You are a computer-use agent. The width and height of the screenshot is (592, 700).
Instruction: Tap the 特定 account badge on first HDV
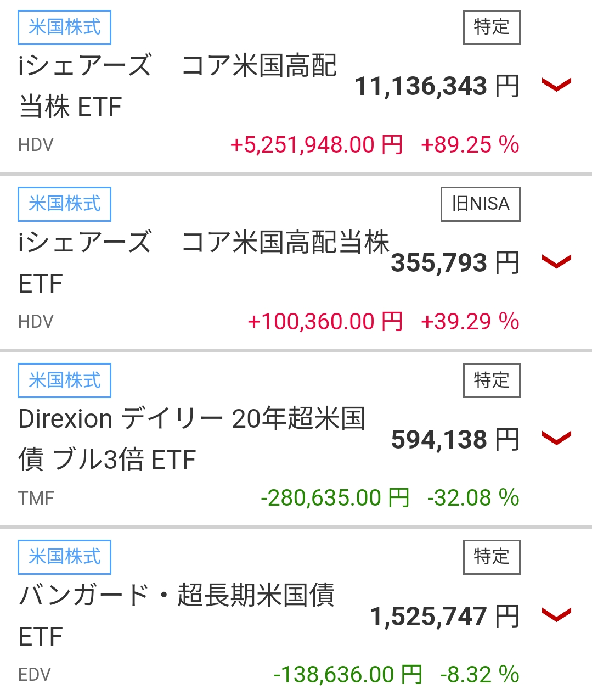[x=492, y=27]
